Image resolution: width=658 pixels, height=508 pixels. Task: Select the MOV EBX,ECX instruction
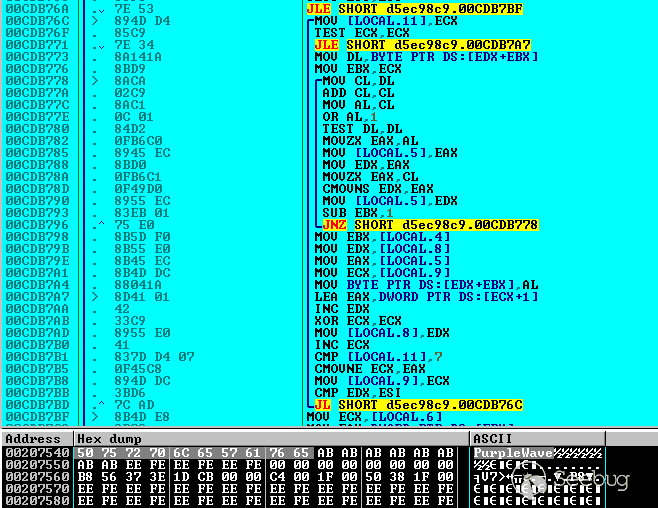tap(358, 69)
